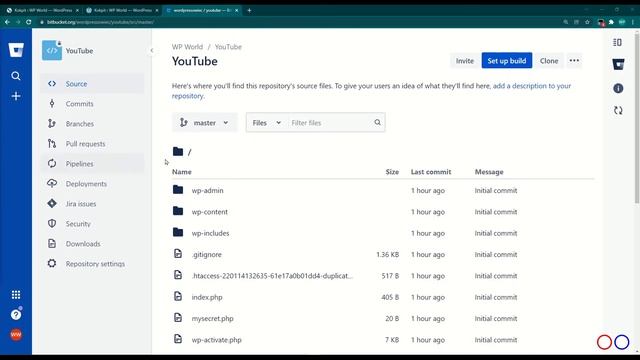Image resolution: width=640 pixels, height=360 pixels.
Task: Click the root folder path icon
Action: [x=178, y=151]
